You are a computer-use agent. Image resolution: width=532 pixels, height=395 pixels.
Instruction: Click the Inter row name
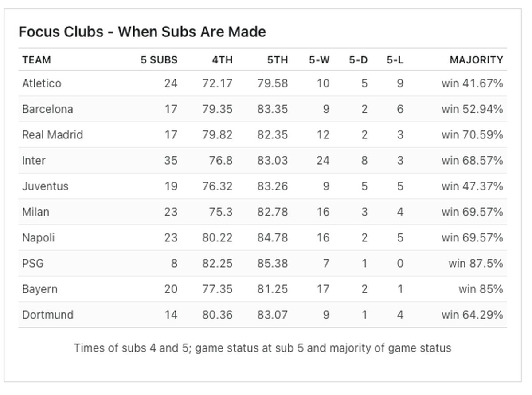pos(34,161)
